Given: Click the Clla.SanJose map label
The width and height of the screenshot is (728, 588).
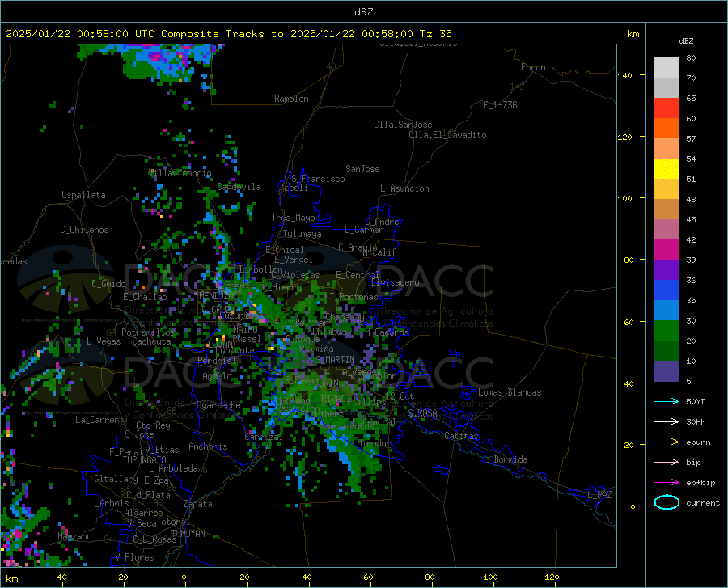Looking at the screenshot, I should pos(403,125).
